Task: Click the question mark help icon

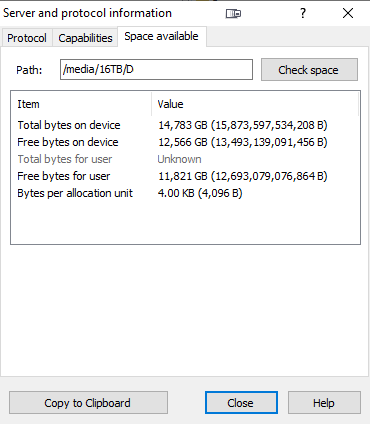Action: [x=303, y=13]
